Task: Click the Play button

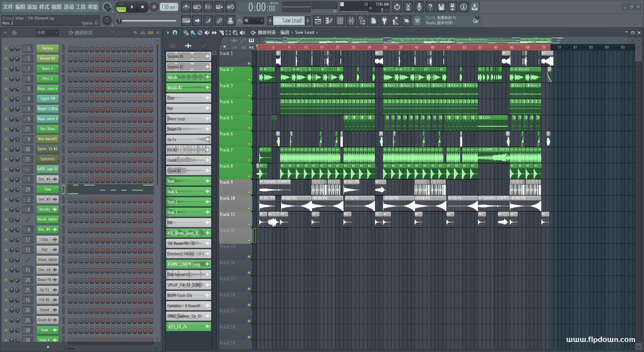Action: coord(132,7)
